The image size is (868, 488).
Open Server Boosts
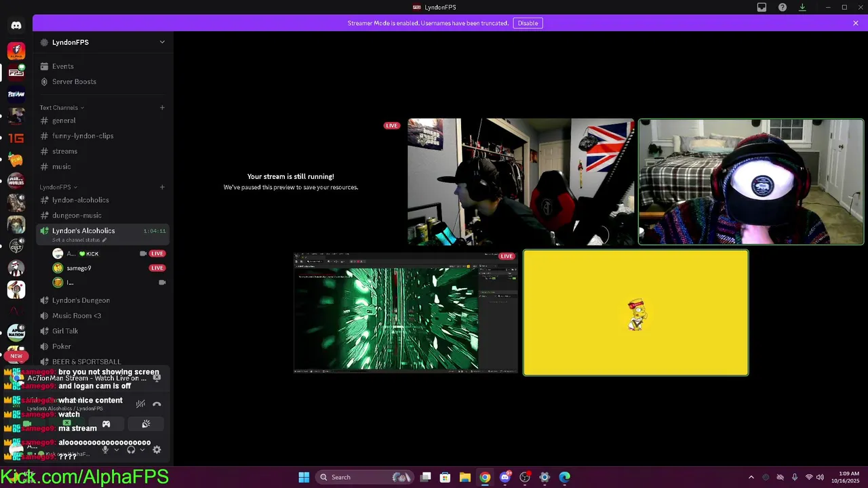(x=102, y=81)
